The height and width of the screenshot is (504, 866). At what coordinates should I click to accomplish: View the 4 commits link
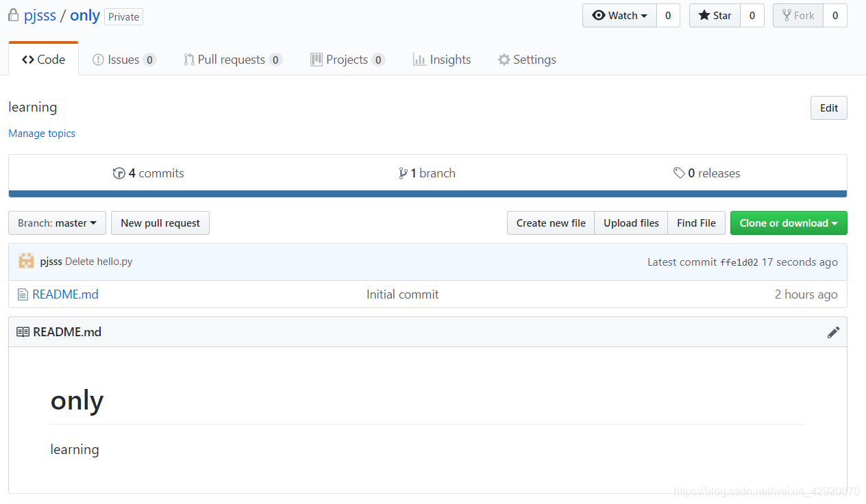(149, 173)
